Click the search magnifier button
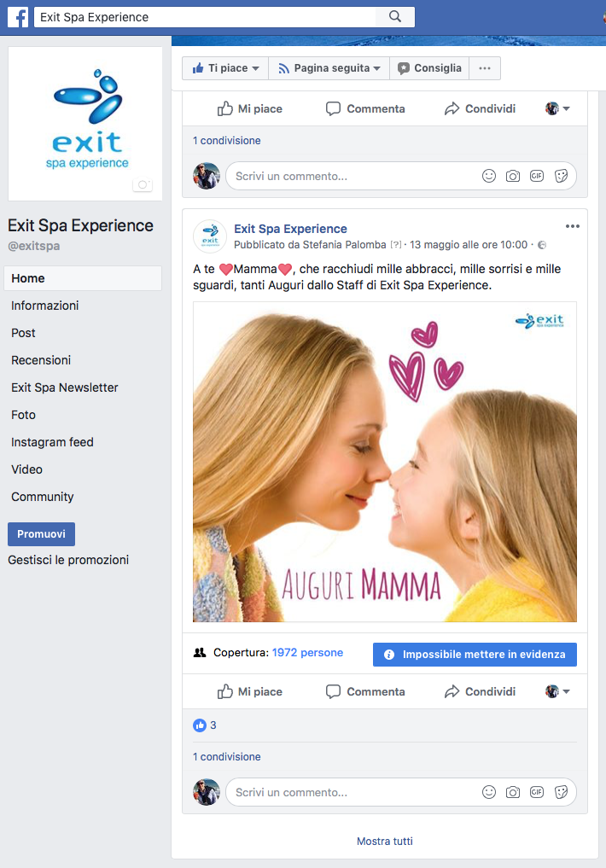 (394, 17)
